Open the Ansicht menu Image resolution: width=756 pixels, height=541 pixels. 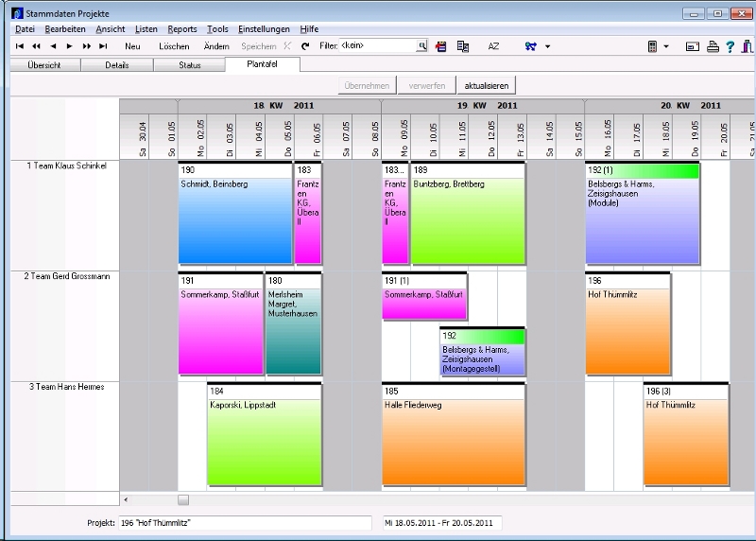[x=111, y=29]
